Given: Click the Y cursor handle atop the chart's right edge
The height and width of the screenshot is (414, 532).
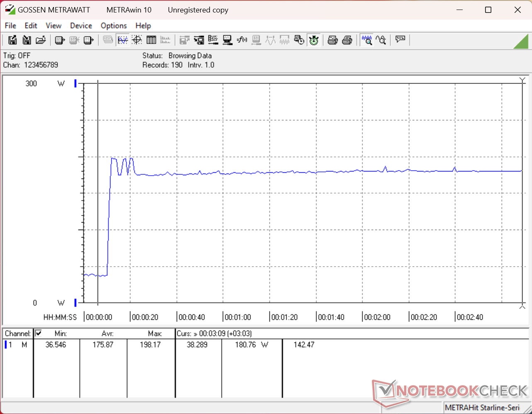Looking at the screenshot, I should click(522, 80).
